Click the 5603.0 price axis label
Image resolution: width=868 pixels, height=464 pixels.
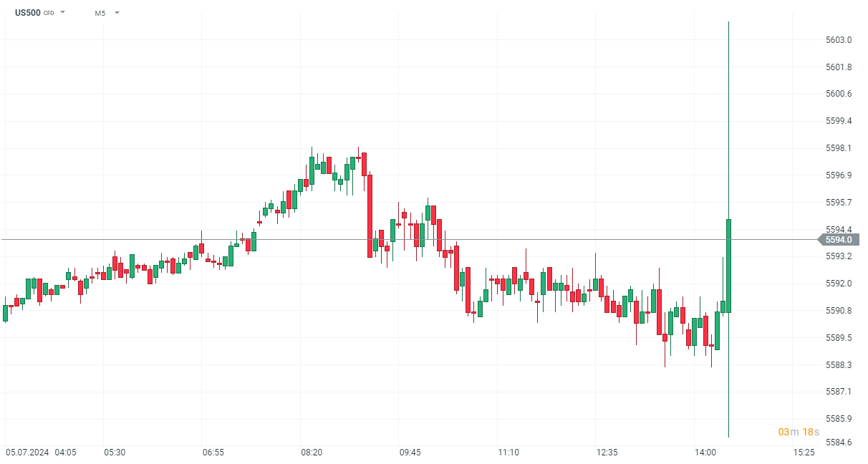(x=839, y=40)
